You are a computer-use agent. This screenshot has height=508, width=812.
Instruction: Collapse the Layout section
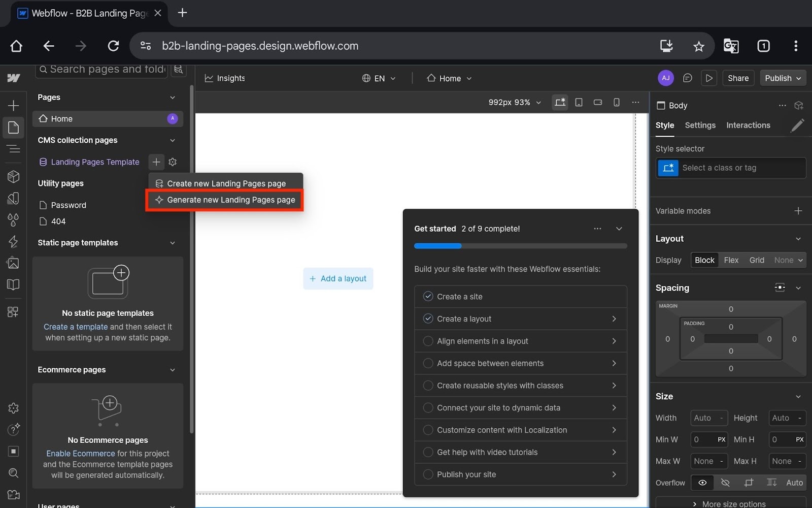[798, 239]
